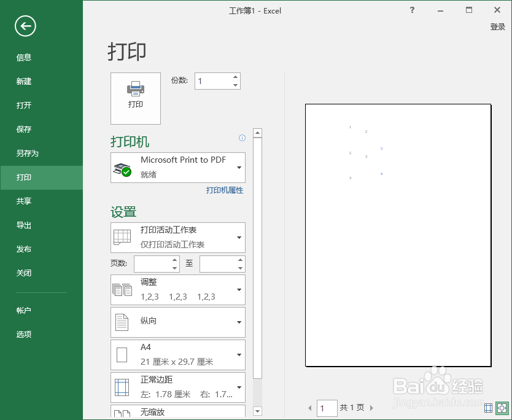The width and height of the screenshot is (512, 420).
Task: Click the copies number field
Action: (x=213, y=81)
